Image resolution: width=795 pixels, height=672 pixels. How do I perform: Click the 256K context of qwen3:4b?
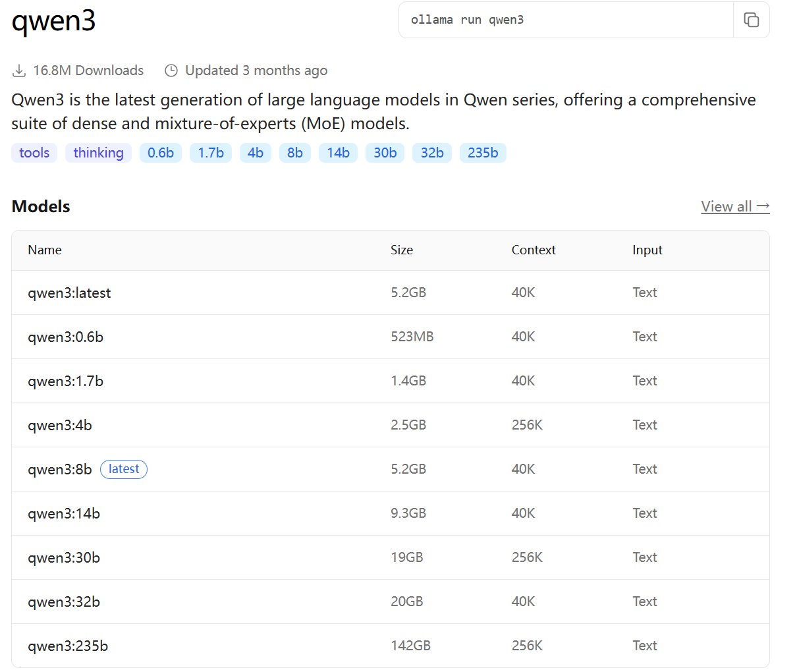[x=528, y=425]
